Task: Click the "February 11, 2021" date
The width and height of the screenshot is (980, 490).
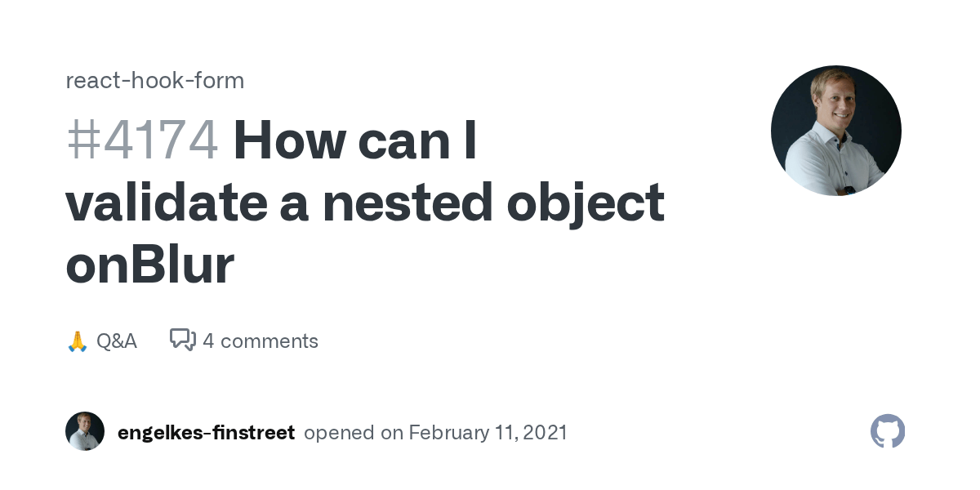Action: coord(488,432)
